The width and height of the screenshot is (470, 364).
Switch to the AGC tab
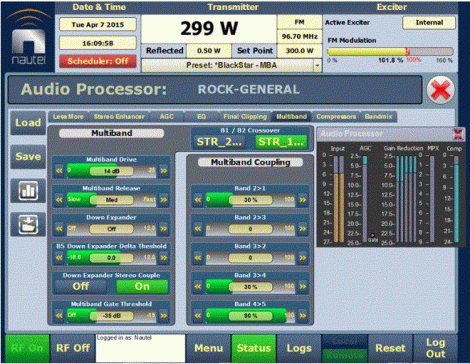click(166, 117)
